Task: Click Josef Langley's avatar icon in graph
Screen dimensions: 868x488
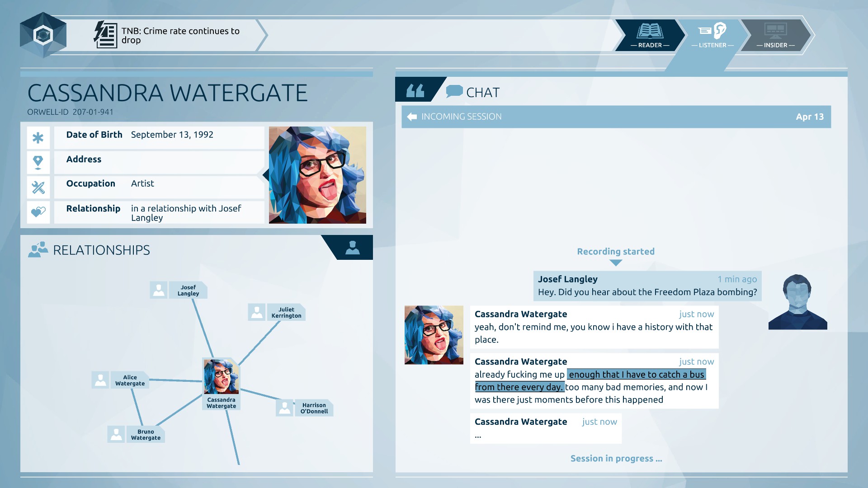Action: pyautogui.click(x=159, y=290)
